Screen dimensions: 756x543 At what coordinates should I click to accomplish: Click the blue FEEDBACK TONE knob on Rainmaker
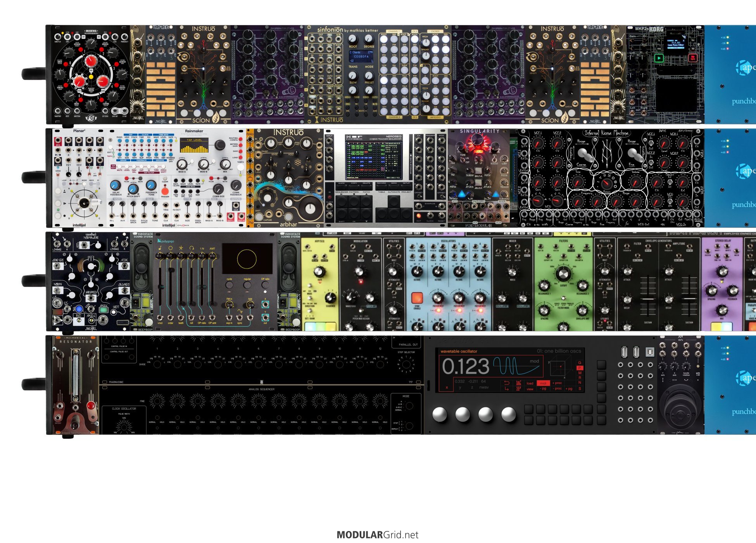(151, 185)
